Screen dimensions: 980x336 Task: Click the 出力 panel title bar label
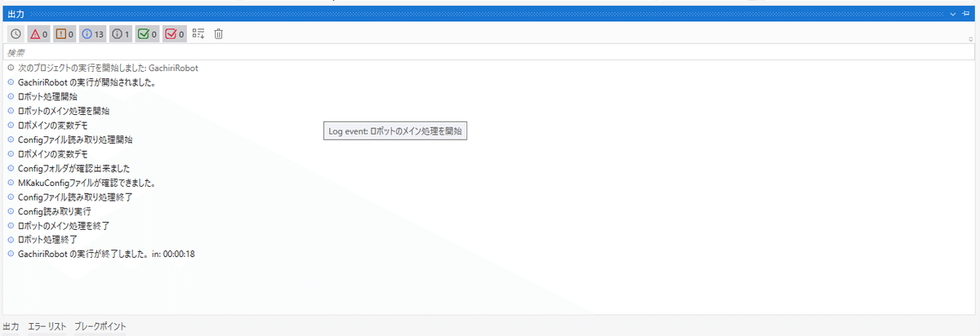(16, 14)
